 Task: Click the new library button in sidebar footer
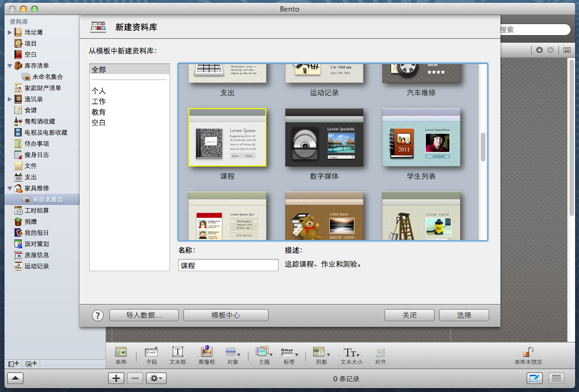point(14,364)
